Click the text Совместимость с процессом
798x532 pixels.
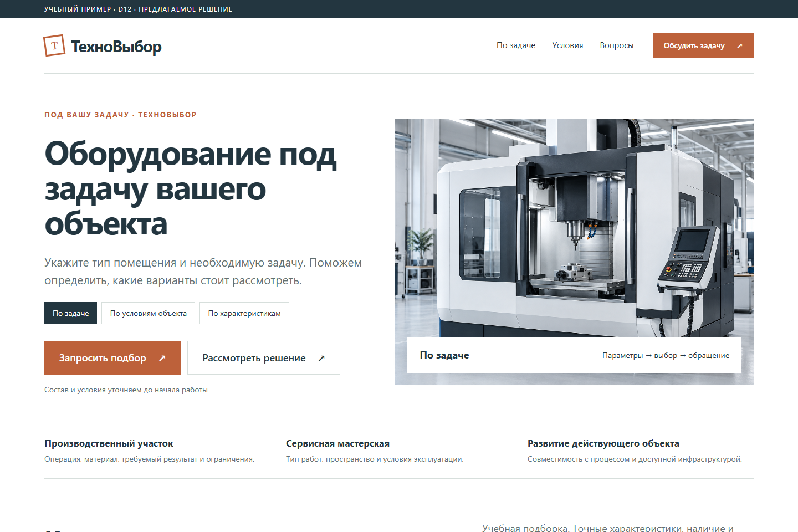pos(635,459)
